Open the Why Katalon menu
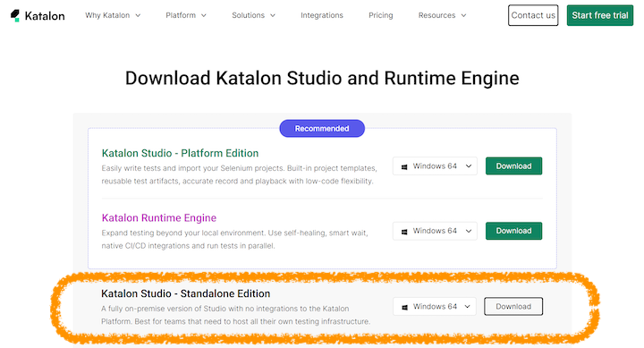The width and height of the screenshot is (644, 348). (x=113, y=15)
